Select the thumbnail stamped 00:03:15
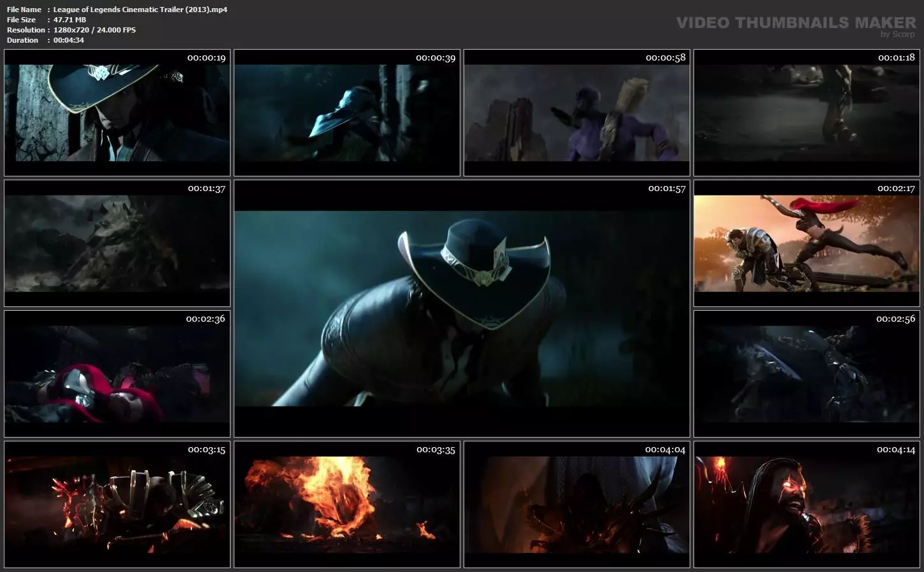This screenshot has height=572, width=924. (117, 504)
